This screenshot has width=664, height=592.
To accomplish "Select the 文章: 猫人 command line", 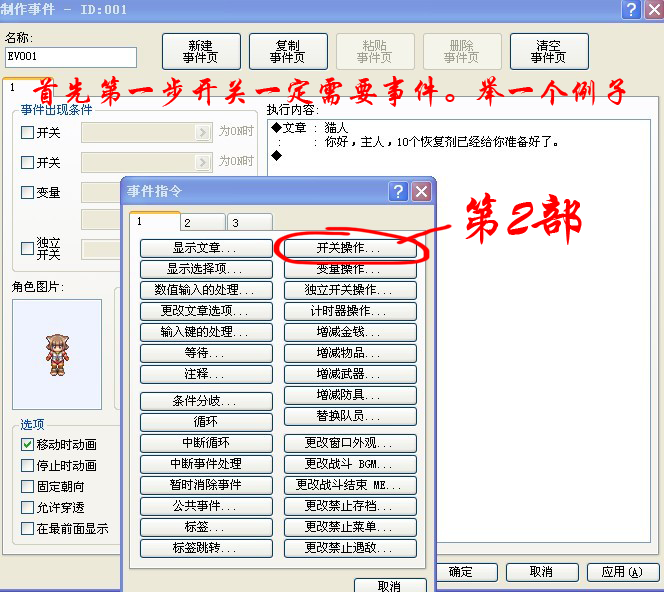I will (310, 127).
